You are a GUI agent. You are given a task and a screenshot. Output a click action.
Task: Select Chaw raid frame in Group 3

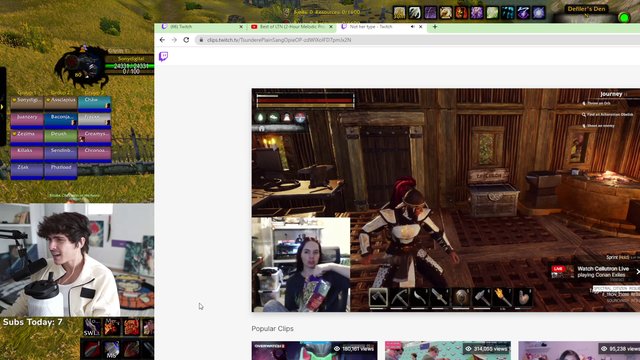point(95,104)
